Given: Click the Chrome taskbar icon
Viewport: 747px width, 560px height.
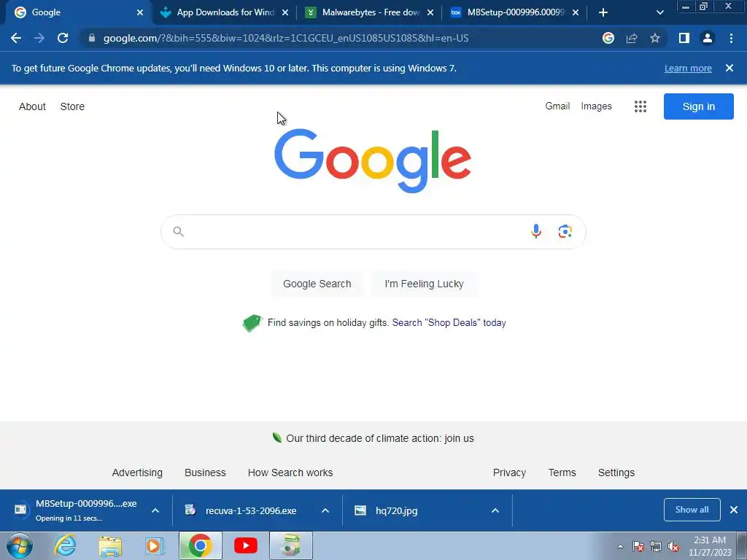Looking at the screenshot, I should 200,545.
